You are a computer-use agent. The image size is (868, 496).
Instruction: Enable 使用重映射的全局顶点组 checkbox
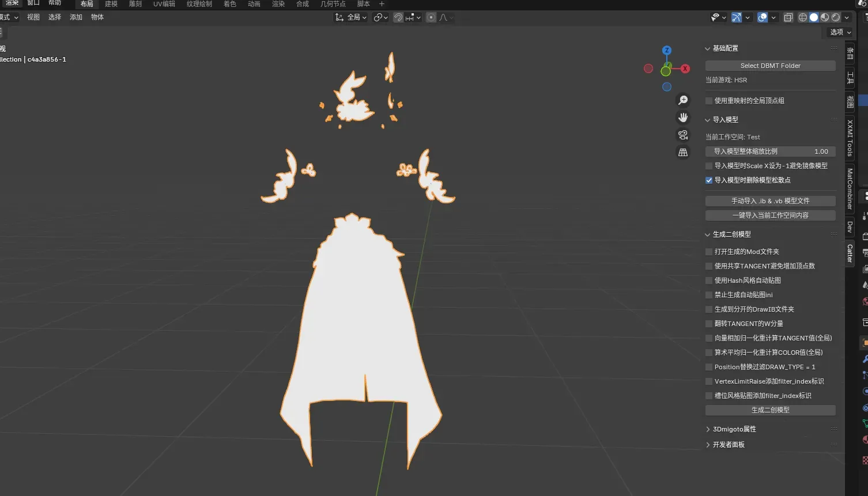pos(709,101)
